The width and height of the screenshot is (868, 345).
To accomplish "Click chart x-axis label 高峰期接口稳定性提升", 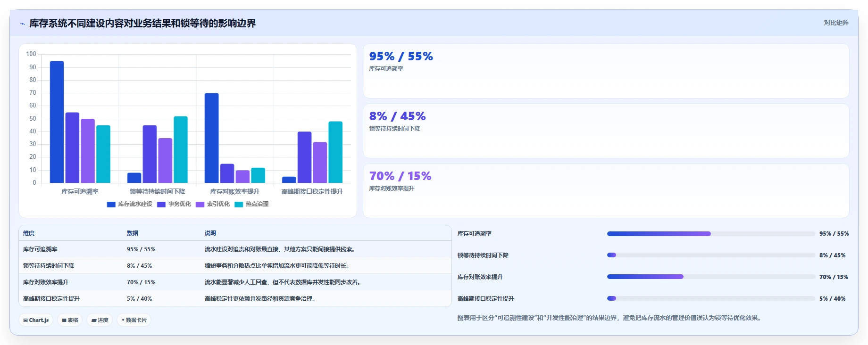I will coord(312,192).
